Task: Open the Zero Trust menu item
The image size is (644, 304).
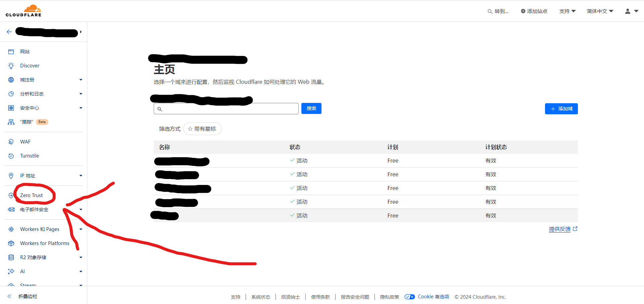Action: pos(31,195)
